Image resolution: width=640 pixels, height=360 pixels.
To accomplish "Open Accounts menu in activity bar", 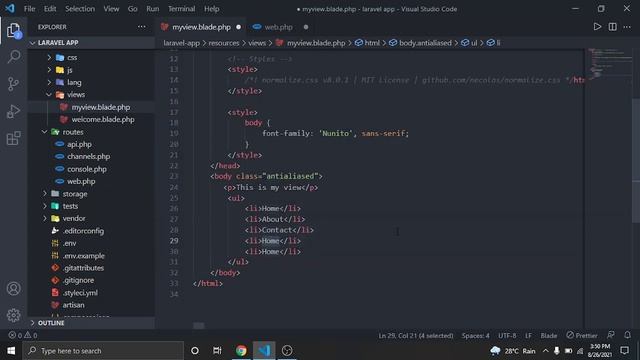I will [13, 289].
